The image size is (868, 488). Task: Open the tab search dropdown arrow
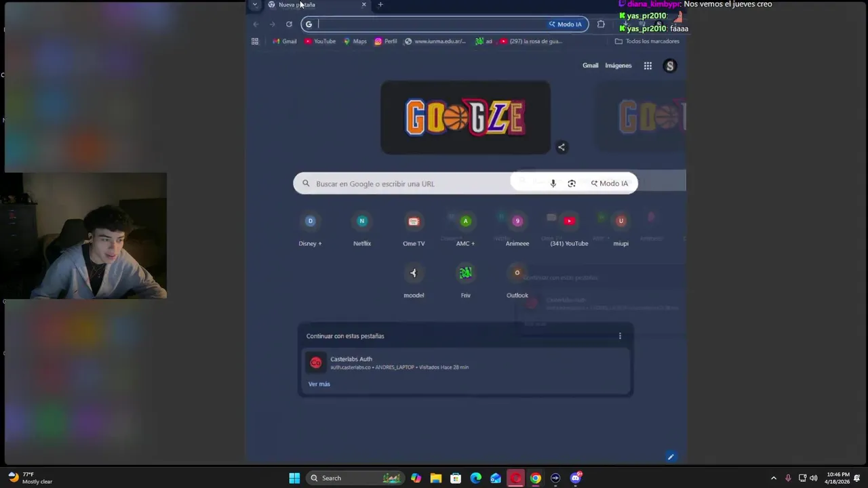click(x=255, y=5)
